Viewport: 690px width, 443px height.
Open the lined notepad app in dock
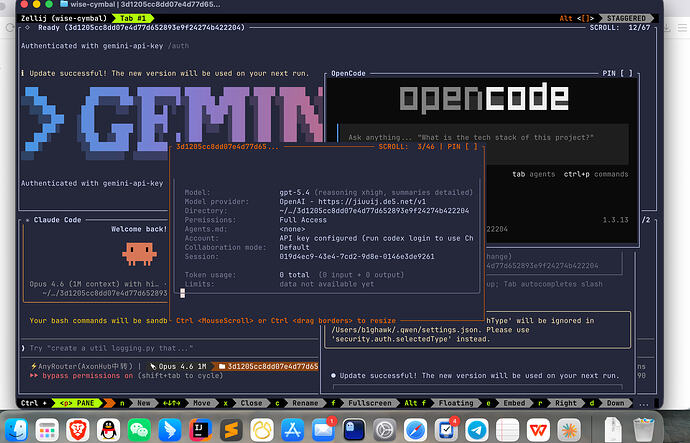point(507,429)
